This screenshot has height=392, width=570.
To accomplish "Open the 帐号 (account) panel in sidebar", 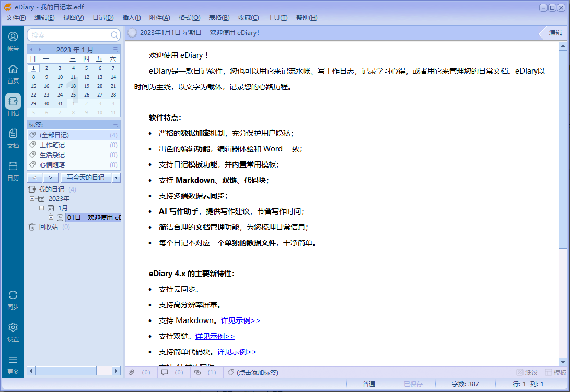I will click(13, 41).
